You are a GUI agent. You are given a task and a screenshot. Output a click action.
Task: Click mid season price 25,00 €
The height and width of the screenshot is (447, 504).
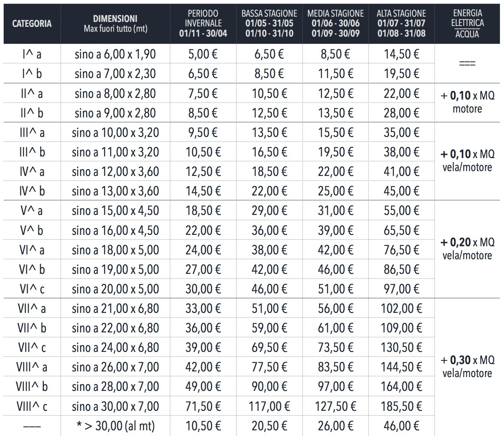click(335, 191)
